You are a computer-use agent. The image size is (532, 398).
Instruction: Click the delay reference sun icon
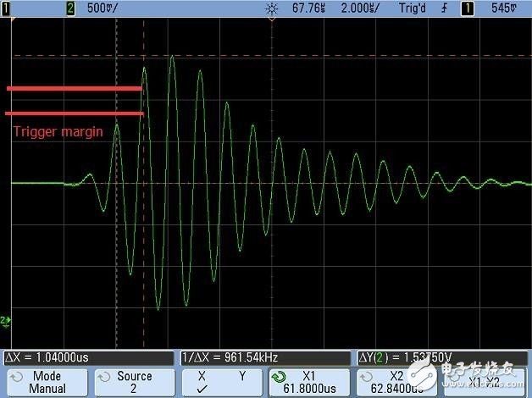tap(274, 8)
